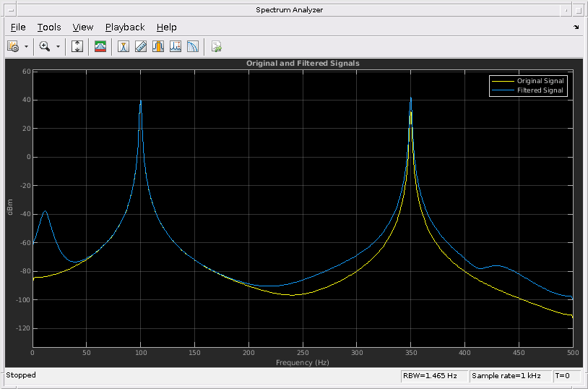
Task: Expand the Configuration Properties dropdown arrow
Action: (x=27, y=46)
